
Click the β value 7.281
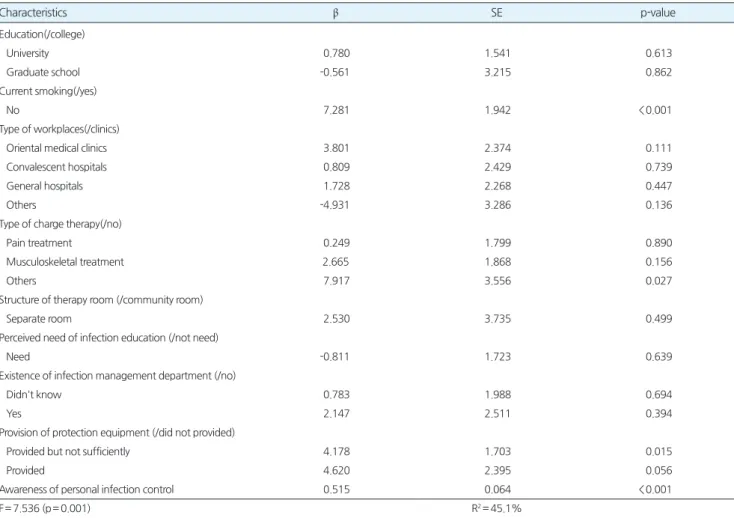click(336, 110)
